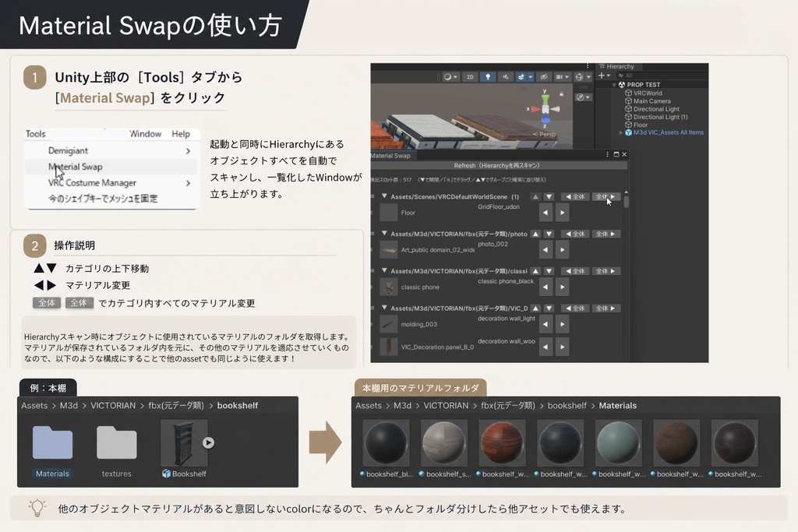The width and height of the screenshot is (798, 532).
Task: Select the Material Swap window tab
Action: click(x=390, y=156)
